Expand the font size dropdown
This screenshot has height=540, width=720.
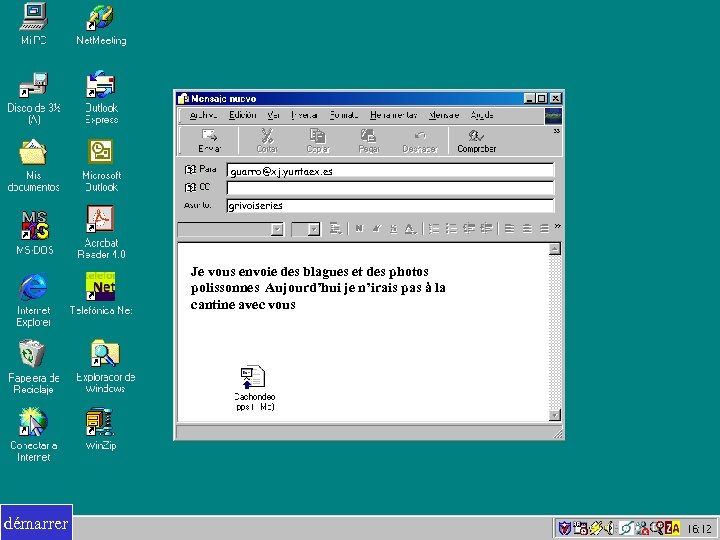coord(314,229)
